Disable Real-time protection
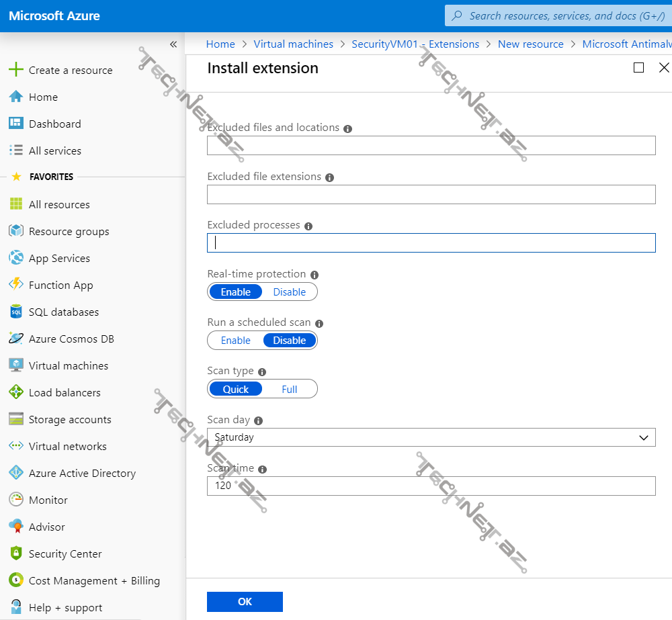The image size is (672, 620). coord(289,292)
